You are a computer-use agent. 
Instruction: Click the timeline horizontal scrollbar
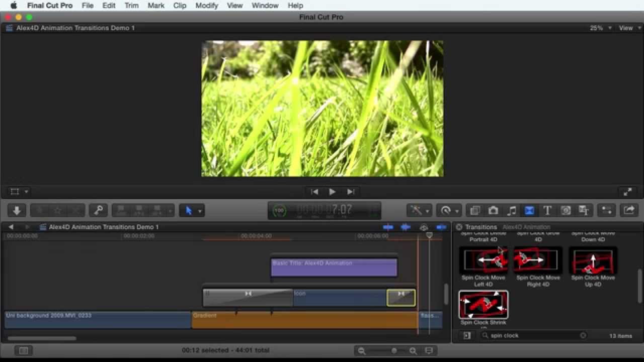tap(42, 338)
